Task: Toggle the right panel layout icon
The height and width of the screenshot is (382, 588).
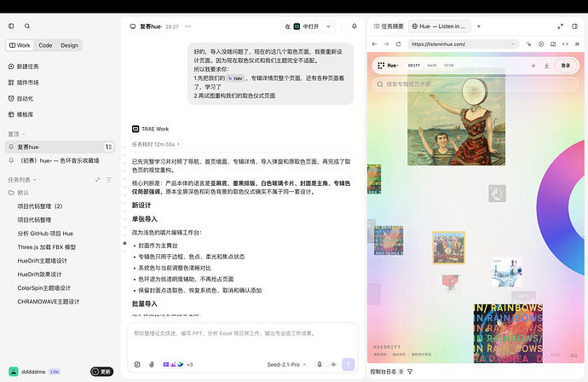Action: tap(574, 26)
